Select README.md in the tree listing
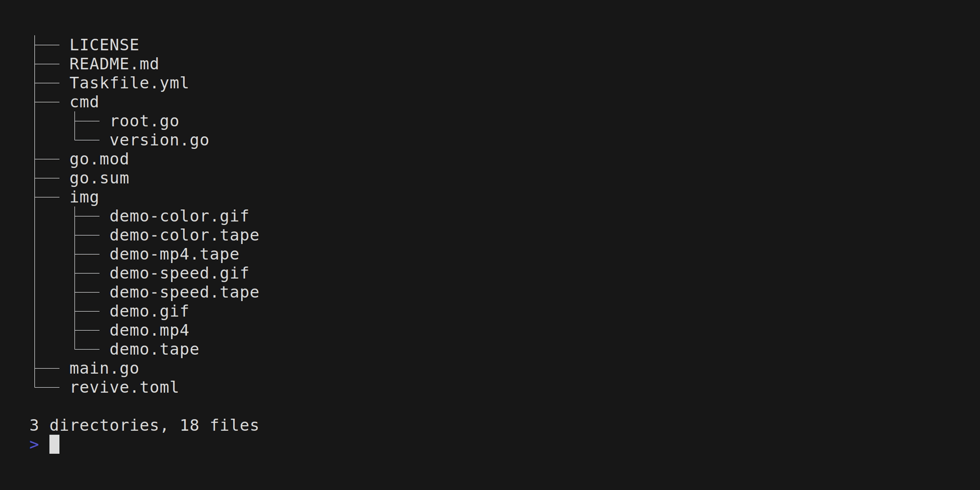Image resolution: width=980 pixels, height=490 pixels. coord(114,64)
